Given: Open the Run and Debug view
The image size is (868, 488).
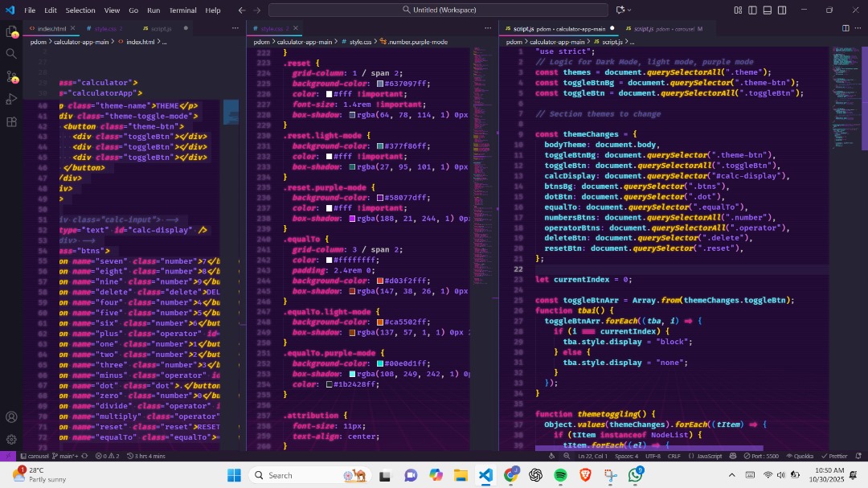Looking at the screenshot, I should pyautogui.click(x=11, y=99).
